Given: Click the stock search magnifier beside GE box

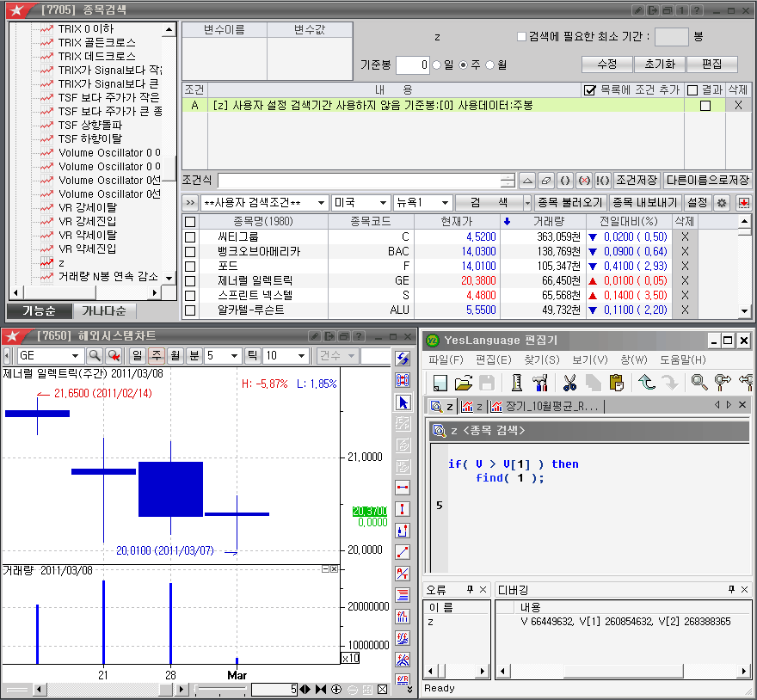Looking at the screenshot, I should [95, 356].
